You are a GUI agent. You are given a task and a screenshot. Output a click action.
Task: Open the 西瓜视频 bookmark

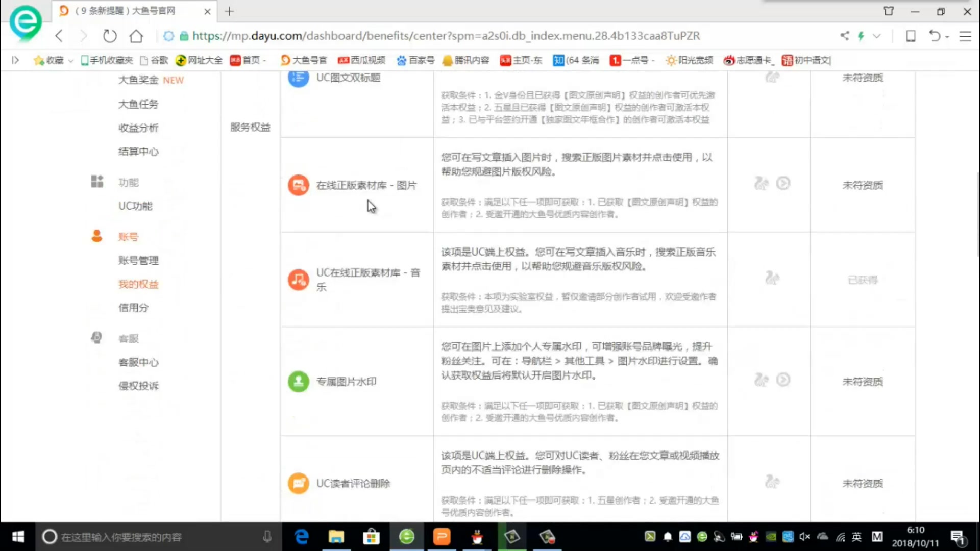point(361,60)
